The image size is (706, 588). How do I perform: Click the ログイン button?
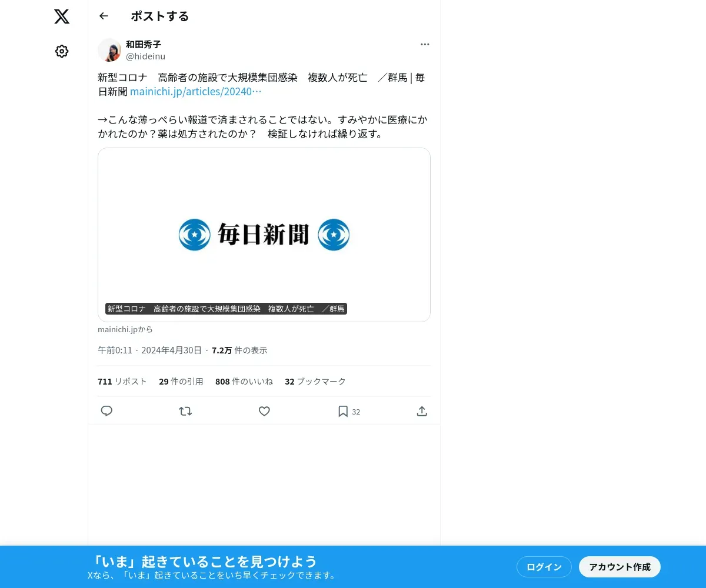544,567
